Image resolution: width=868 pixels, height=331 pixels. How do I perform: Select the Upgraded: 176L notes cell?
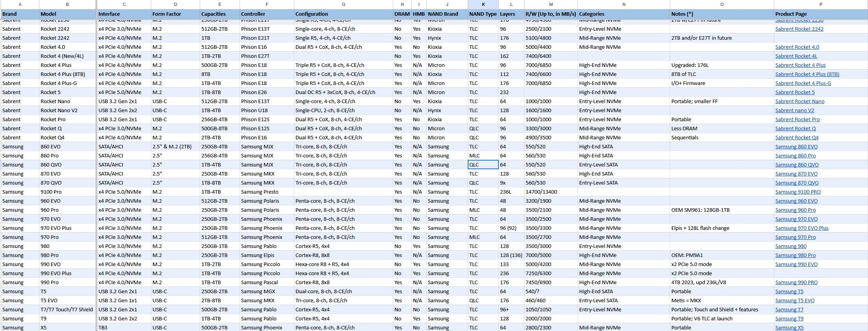pos(722,65)
